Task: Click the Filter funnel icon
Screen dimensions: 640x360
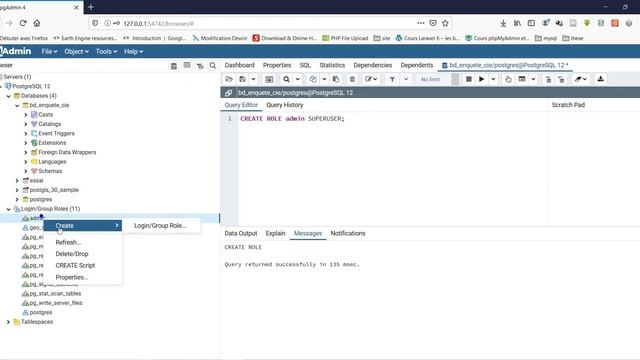Action: [392, 79]
